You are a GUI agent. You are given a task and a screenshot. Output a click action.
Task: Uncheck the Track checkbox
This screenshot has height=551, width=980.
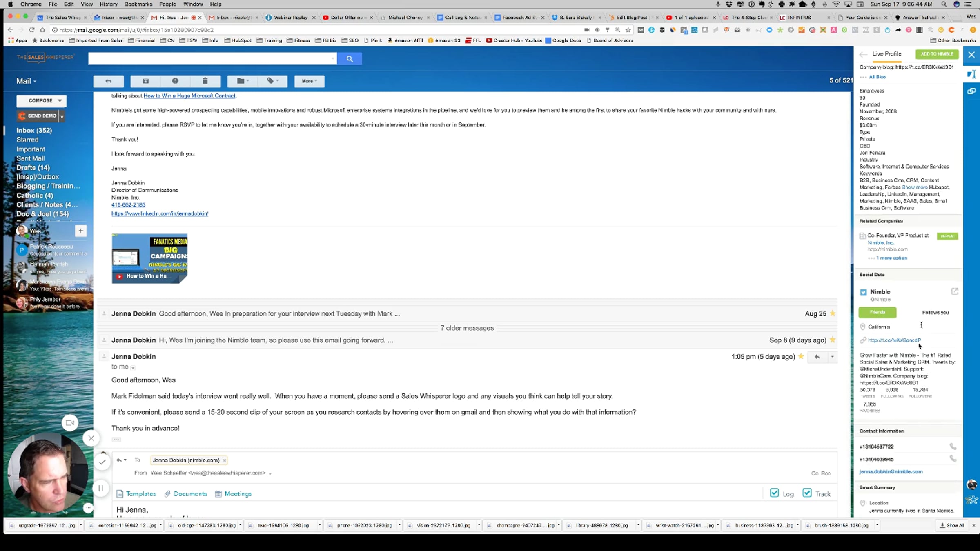coord(807,493)
